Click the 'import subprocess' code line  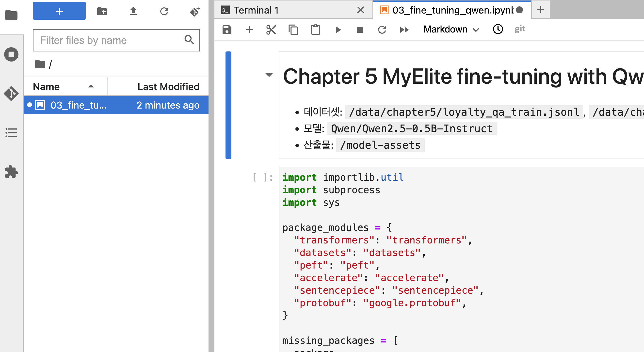point(331,190)
